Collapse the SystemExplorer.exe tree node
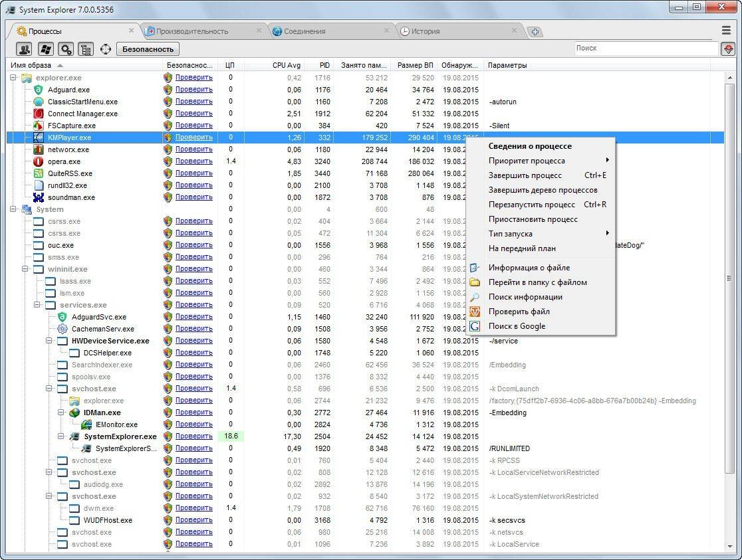742x560 pixels. 61,436
